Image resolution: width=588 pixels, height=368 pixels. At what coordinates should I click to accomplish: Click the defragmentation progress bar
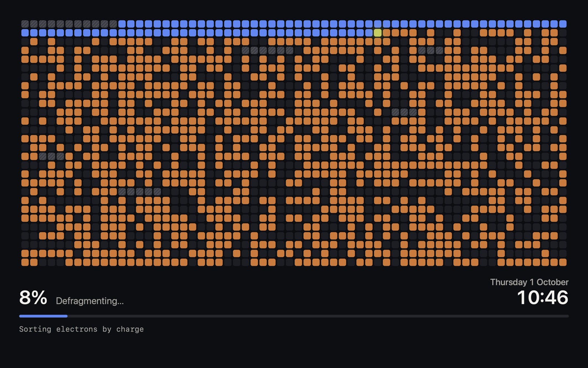(x=294, y=316)
